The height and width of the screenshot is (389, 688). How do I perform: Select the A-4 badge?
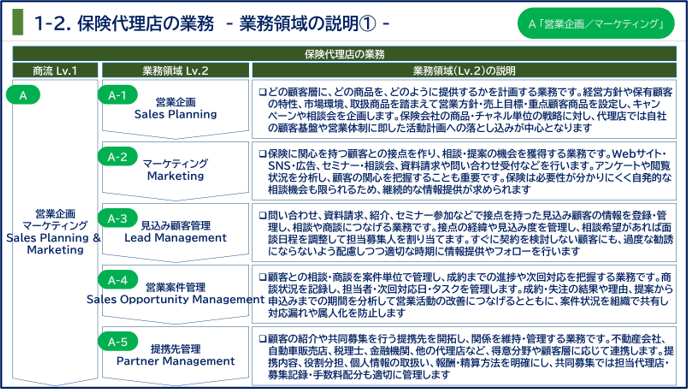(117, 280)
